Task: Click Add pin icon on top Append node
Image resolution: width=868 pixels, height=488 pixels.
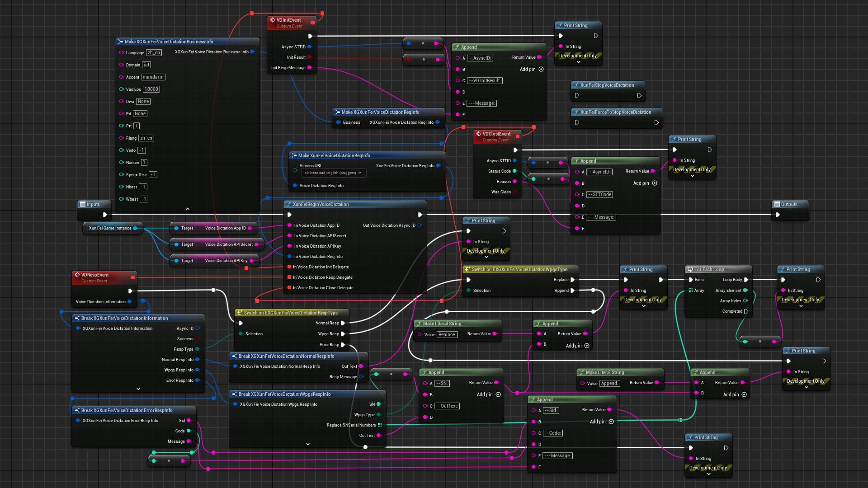Action: pos(541,69)
